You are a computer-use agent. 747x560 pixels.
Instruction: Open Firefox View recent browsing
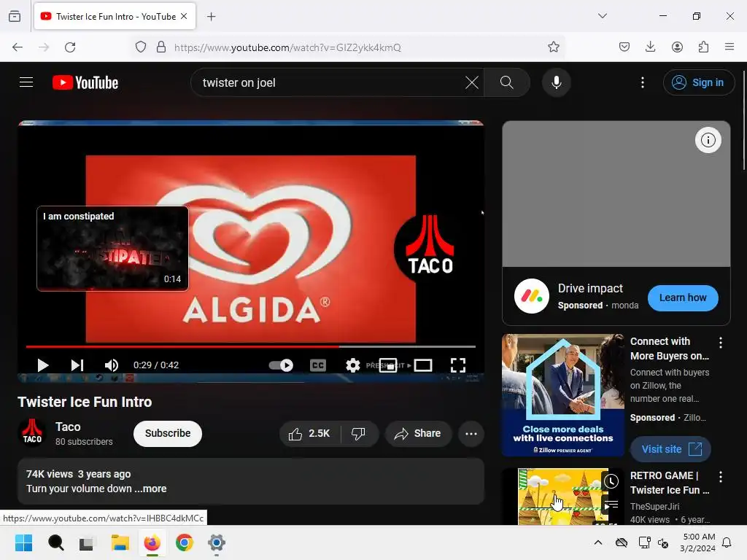[15, 16]
